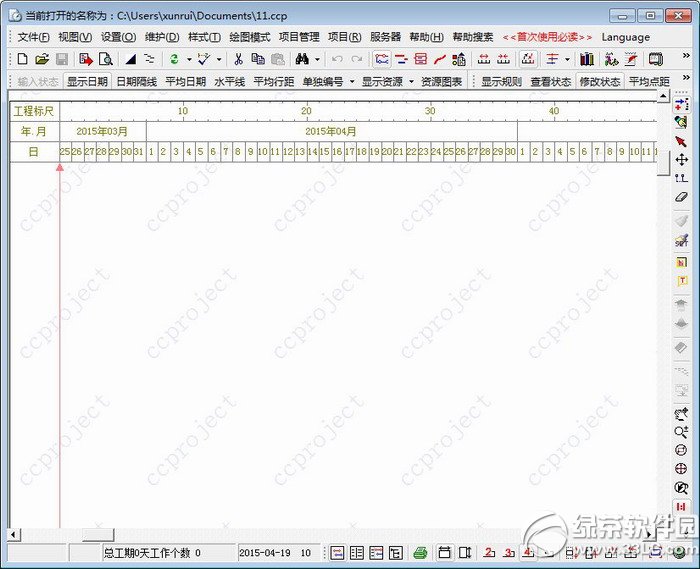This screenshot has width=700, height=569.
Task: Click the calendar icon in status bar
Action: coord(444,553)
